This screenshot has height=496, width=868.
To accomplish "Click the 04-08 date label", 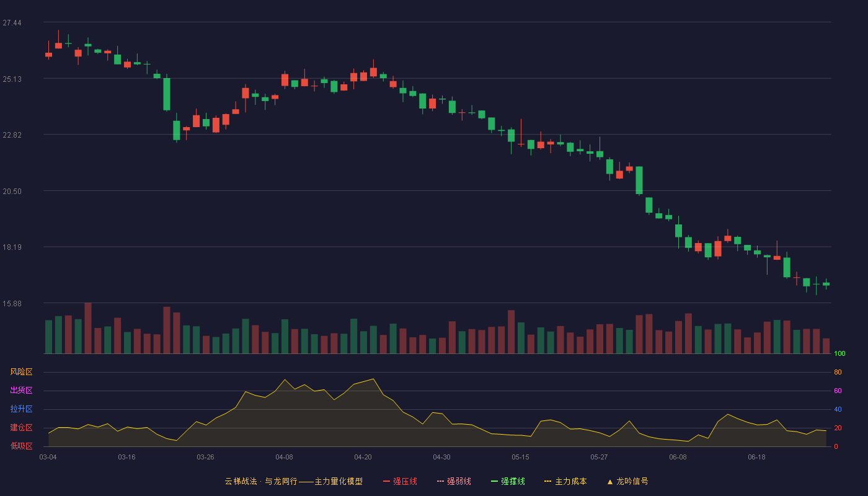I will (284, 457).
